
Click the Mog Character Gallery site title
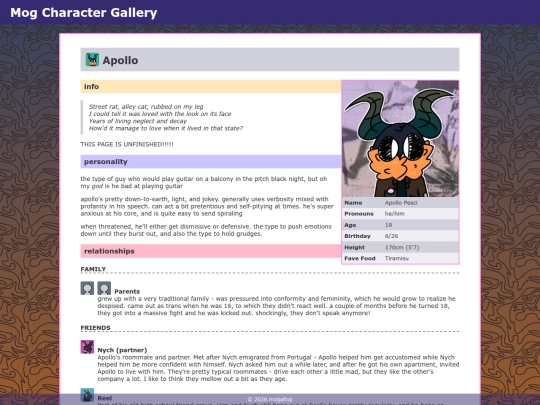84,13
